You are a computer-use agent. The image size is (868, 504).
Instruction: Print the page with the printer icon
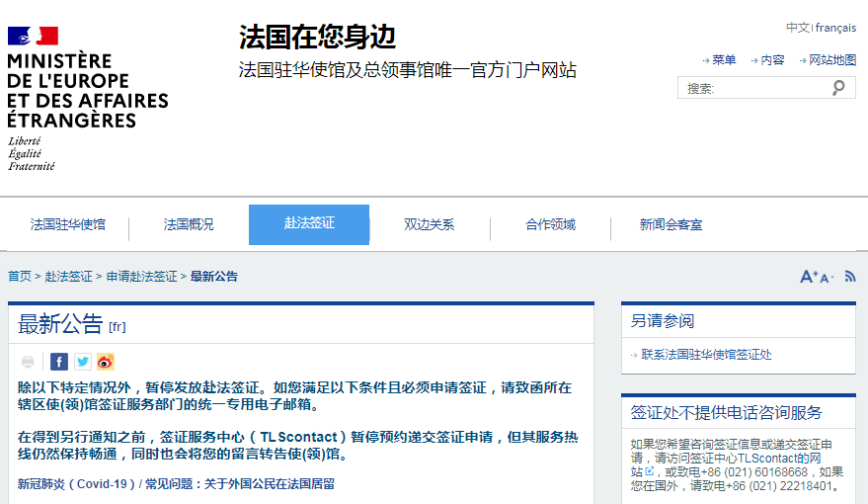pyautogui.click(x=28, y=362)
